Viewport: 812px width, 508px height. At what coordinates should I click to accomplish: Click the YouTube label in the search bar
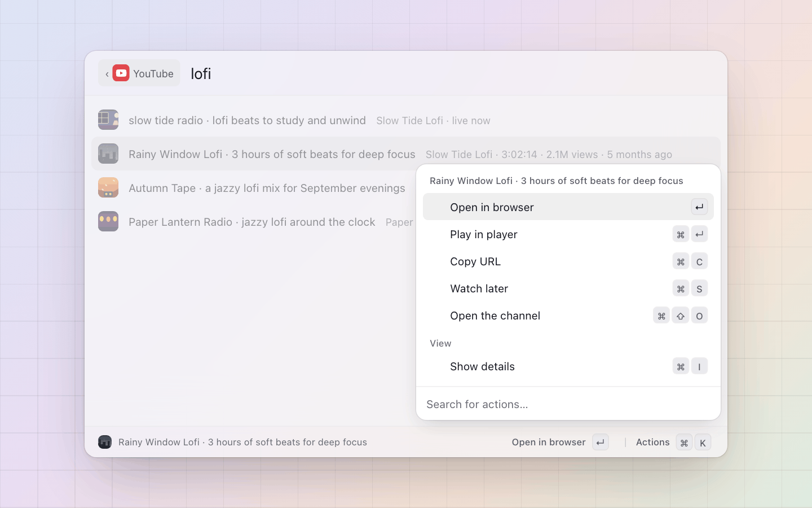[x=153, y=74]
